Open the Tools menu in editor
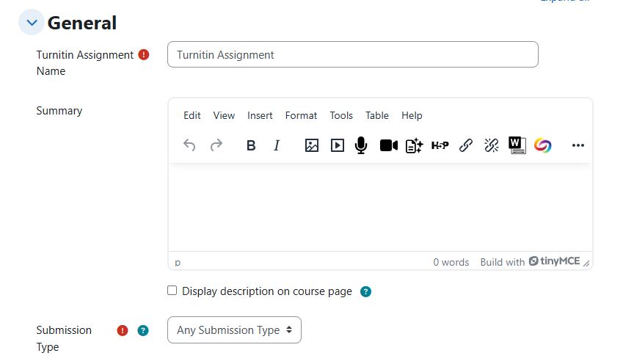Viewport: 623px width, 364px height. (x=341, y=115)
